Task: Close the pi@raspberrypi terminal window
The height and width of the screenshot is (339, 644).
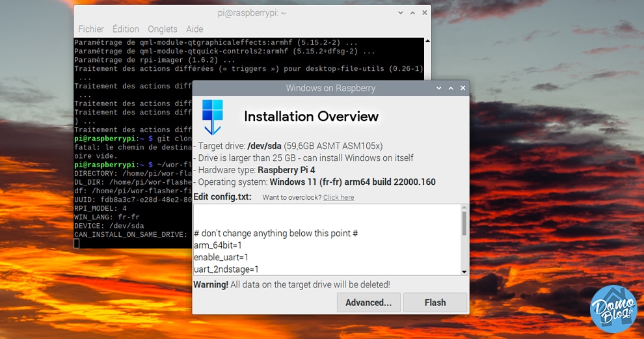Action: [x=425, y=13]
